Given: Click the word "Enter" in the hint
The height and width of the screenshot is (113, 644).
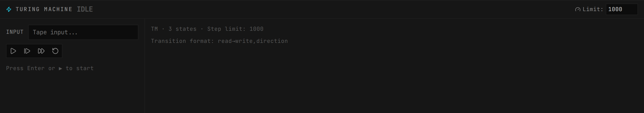Looking at the screenshot, I should tap(36, 68).
